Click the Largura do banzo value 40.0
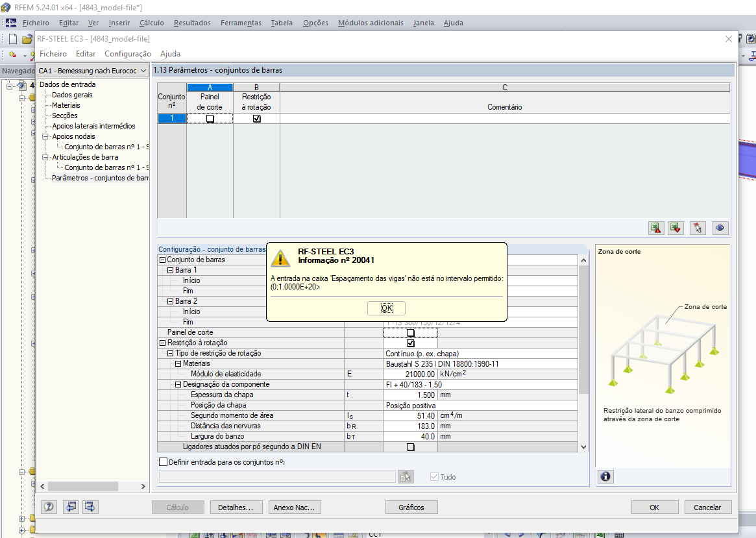The width and height of the screenshot is (756, 538). point(410,436)
